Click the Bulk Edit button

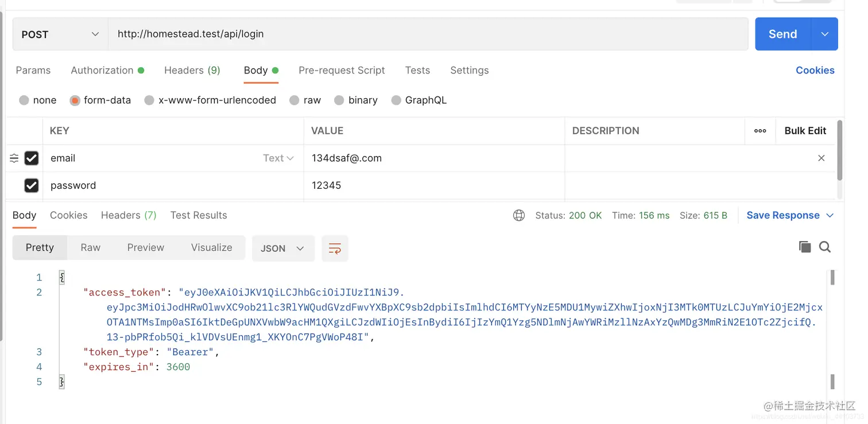805,131
